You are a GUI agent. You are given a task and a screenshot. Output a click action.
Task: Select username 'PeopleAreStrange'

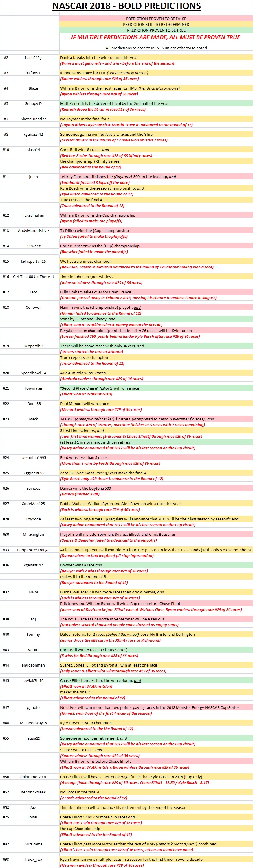pyautogui.click(x=33, y=550)
